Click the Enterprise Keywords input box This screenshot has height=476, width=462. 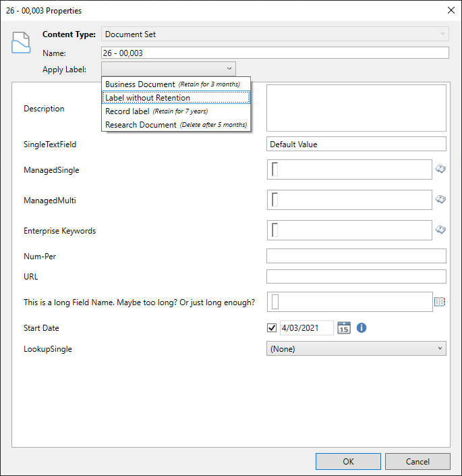coord(349,230)
